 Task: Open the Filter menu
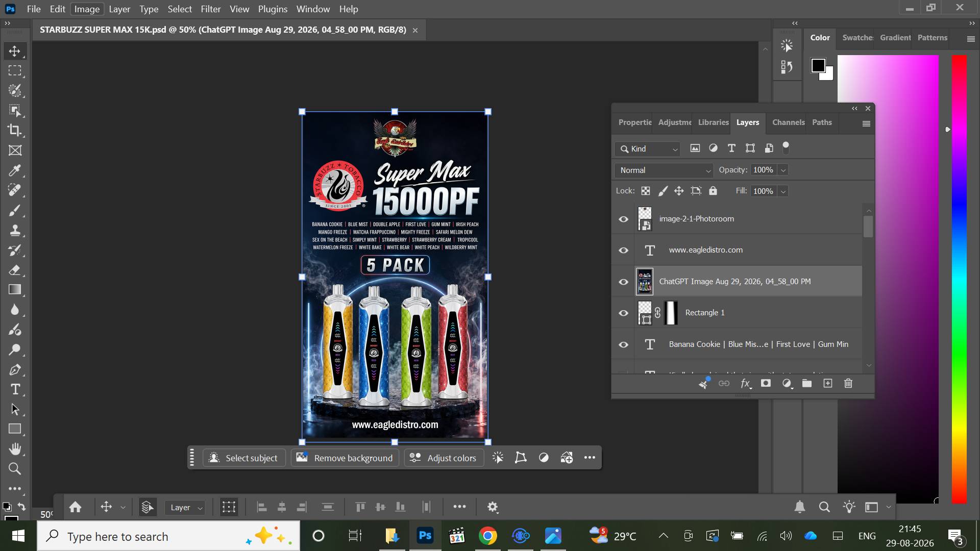pos(210,9)
